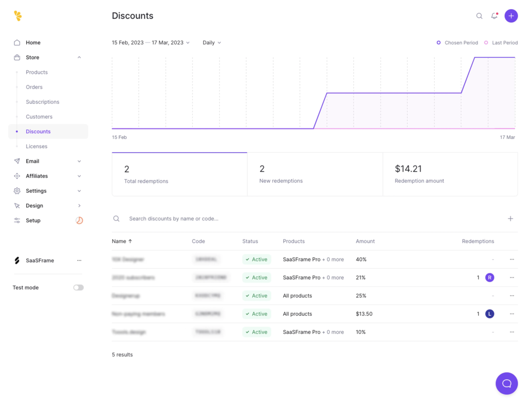
Task: Open the chat support bubble
Action: coord(507,383)
